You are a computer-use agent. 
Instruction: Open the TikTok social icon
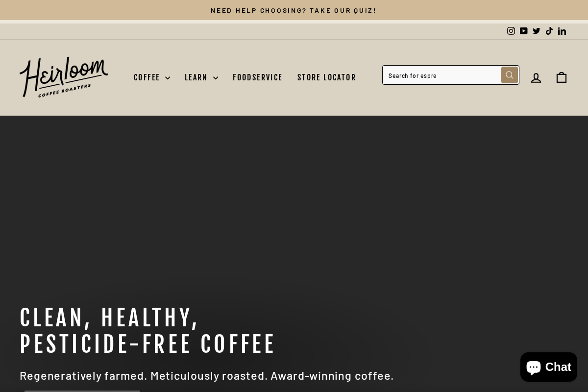point(549,31)
